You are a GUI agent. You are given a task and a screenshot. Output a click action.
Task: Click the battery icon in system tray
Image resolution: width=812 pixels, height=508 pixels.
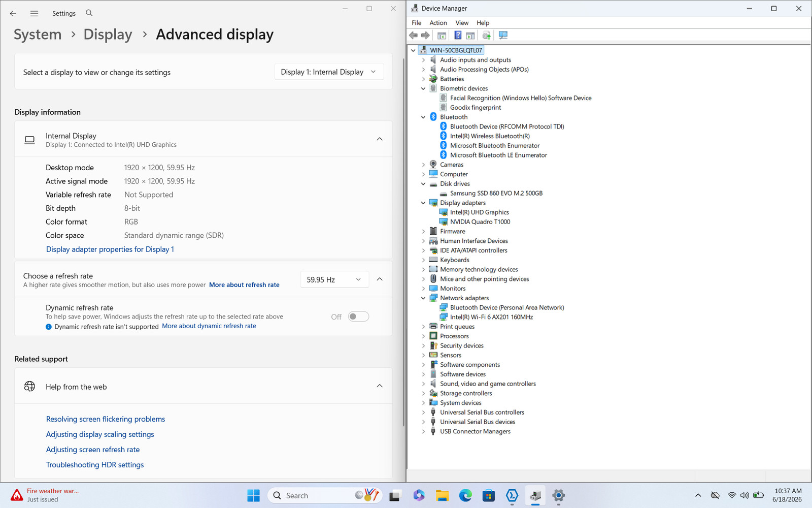758,495
